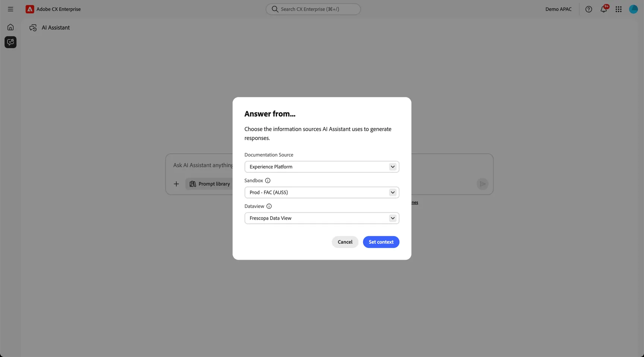
Task: View notifications via the bell icon
Action: (x=603, y=9)
